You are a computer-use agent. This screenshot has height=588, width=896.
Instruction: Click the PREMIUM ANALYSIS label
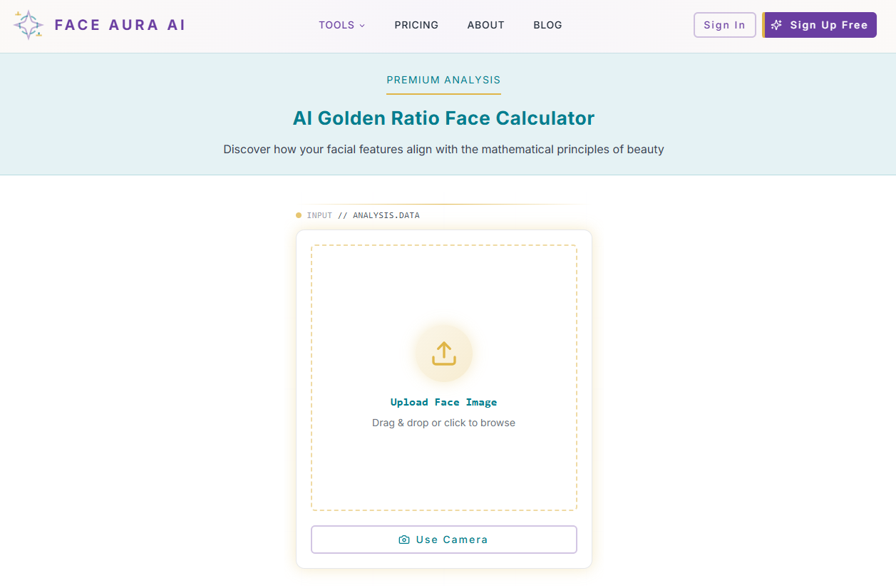(x=443, y=80)
